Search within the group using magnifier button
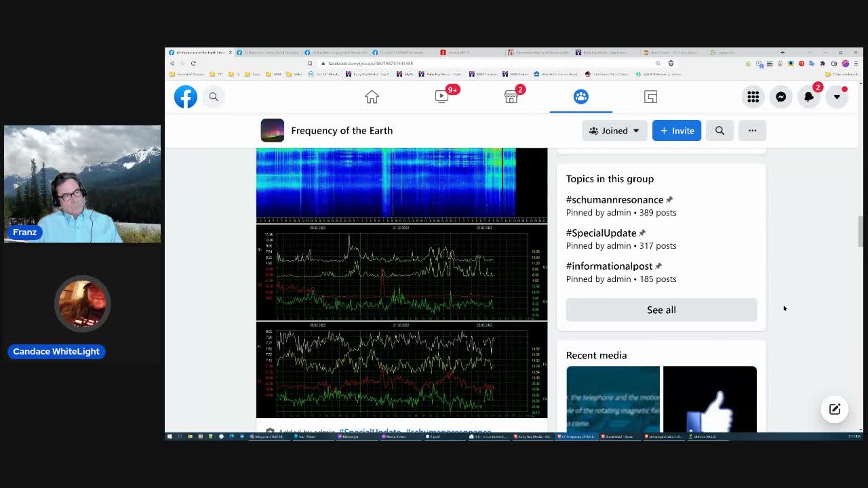The height and width of the screenshot is (488, 868). pyautogui.click(x=719, y=131)
